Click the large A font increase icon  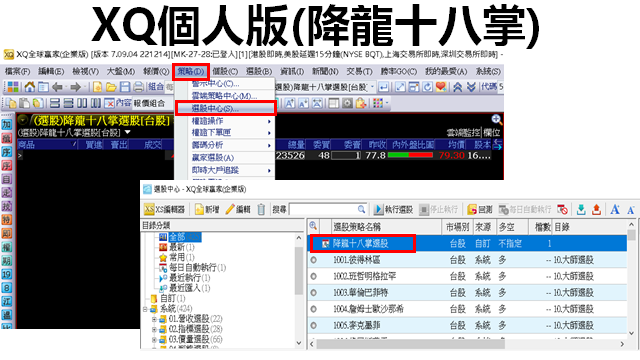[x=615, y=209]
